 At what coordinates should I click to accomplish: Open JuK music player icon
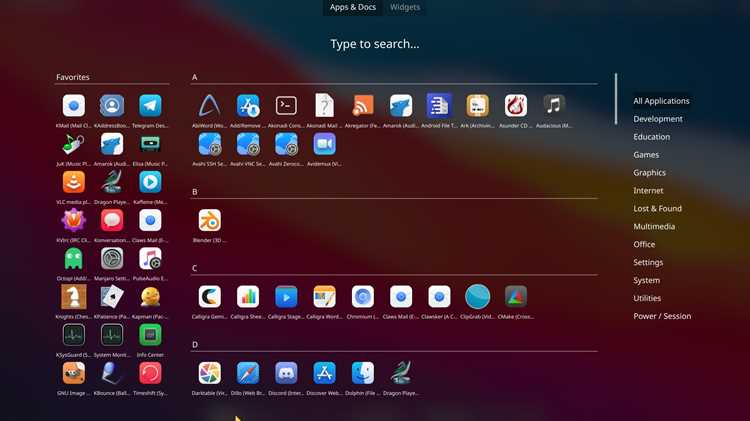pyautogui.click(x=74, y=144)
